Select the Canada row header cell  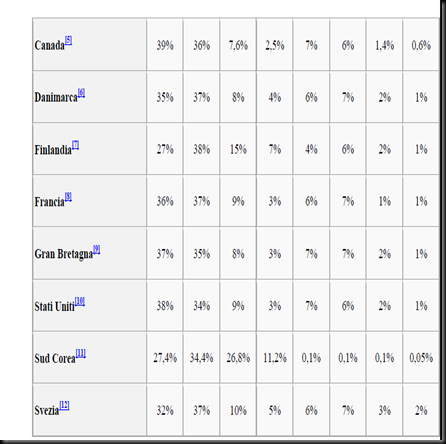[x=89, y=44]
